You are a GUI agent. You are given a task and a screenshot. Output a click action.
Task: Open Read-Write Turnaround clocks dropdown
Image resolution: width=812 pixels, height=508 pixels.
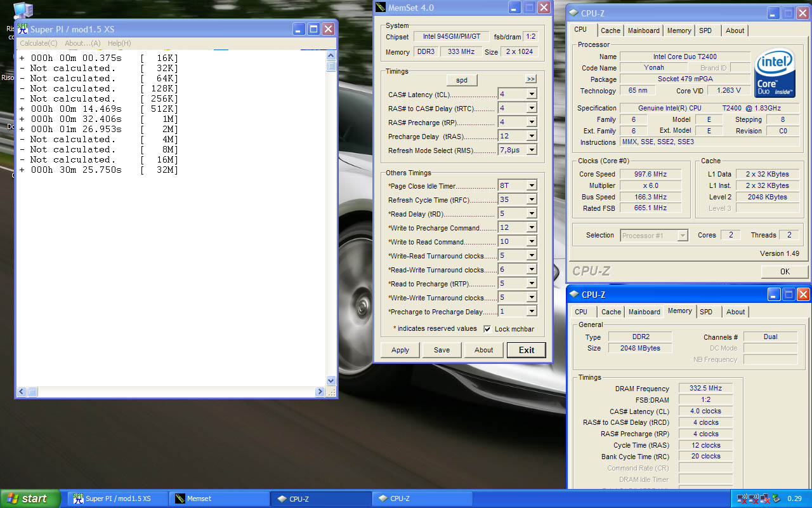click(x=532, y=269)
